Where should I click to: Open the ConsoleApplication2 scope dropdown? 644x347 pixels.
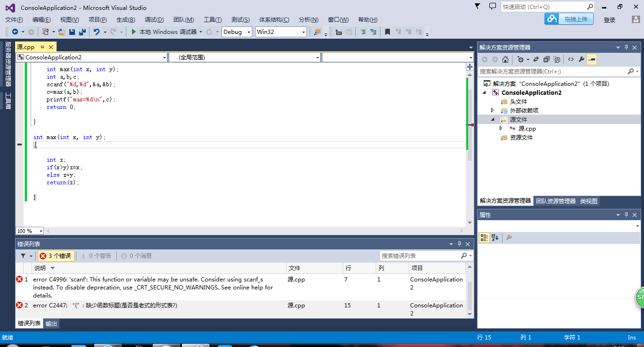coord(91,57)
